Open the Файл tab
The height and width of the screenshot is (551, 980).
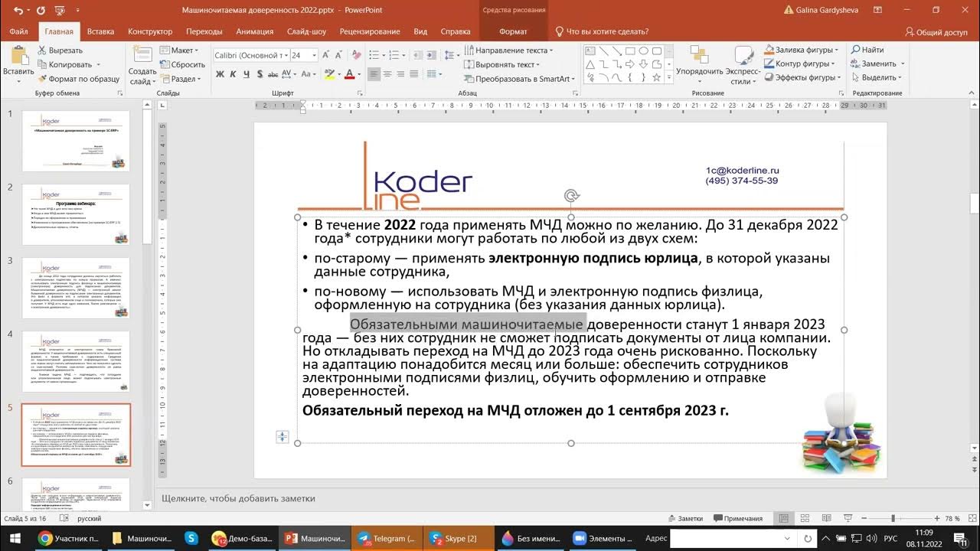click(19, 31)
